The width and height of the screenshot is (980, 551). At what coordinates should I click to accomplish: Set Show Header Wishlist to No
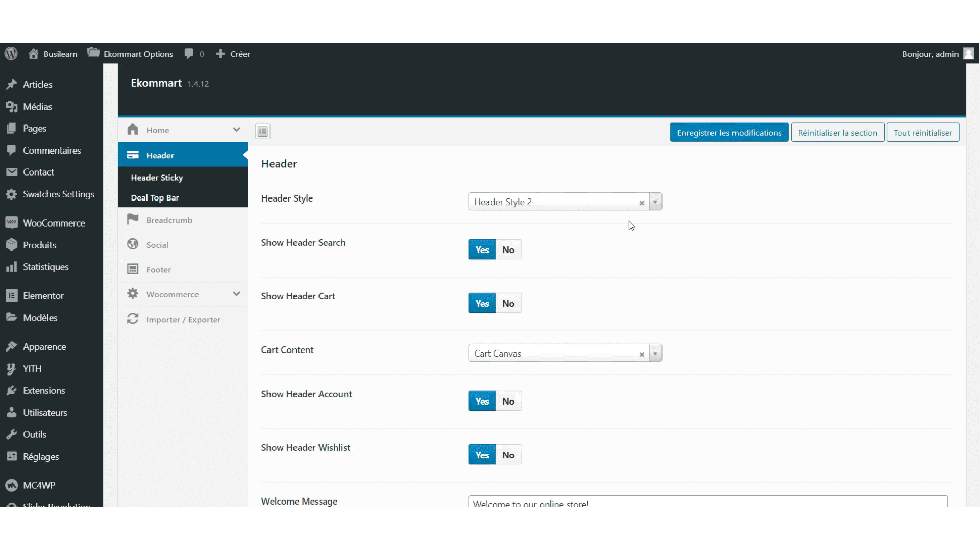tap(508, 455)
